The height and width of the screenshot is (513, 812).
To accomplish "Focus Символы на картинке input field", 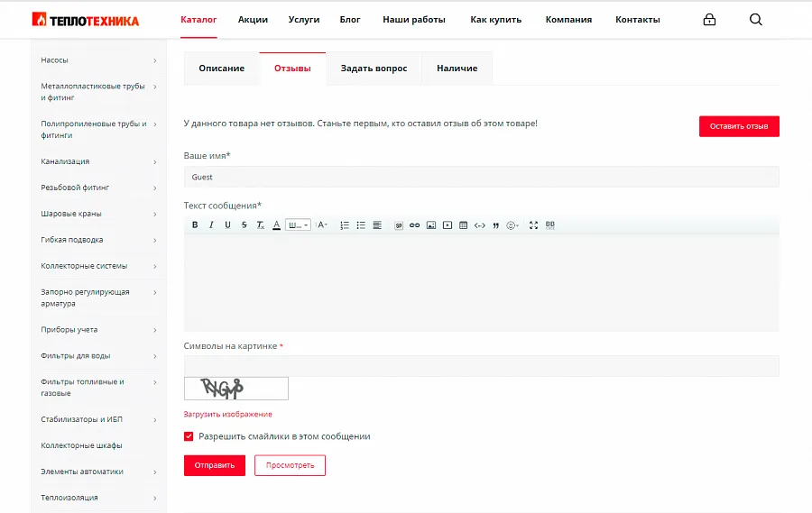I will click(482, 366).
